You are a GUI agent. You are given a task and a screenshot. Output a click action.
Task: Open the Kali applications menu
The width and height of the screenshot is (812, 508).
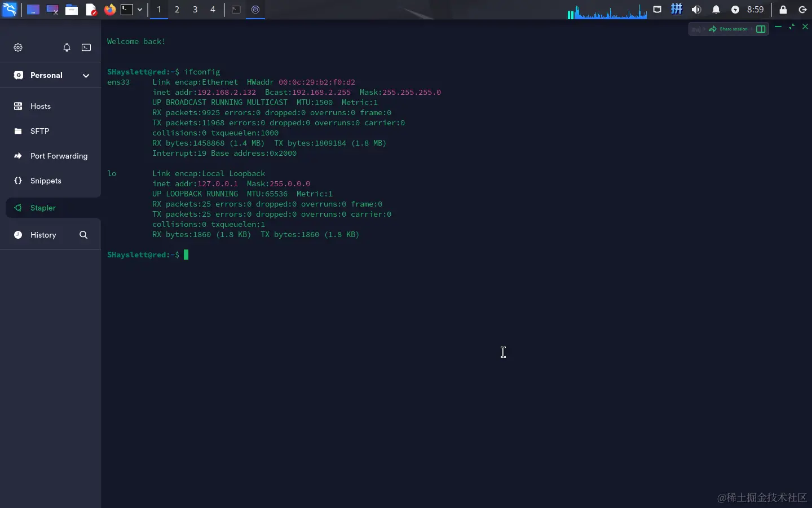(x=10, y=10)
